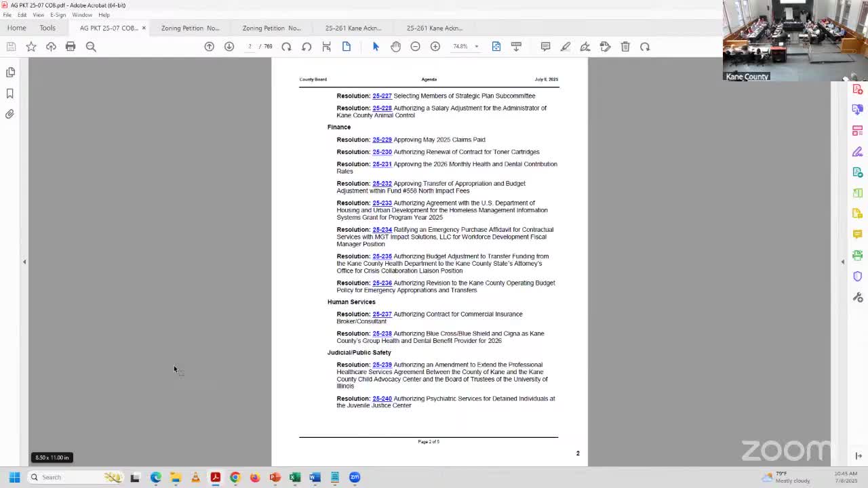Screen dimensions: 868x488
Task: Open the Protect shield tool in right pane
Action: [x=858, y=277]
